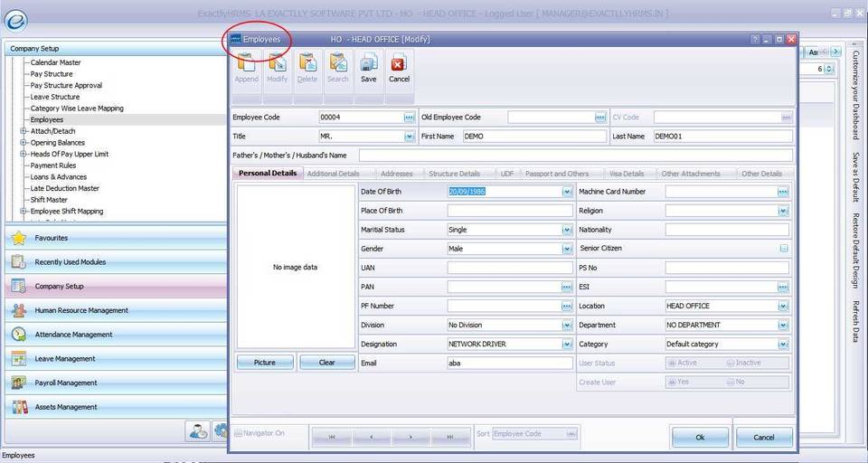Screen dimensions: 868x463
Task: Click the Picture button
Action: tap(265, 363)
